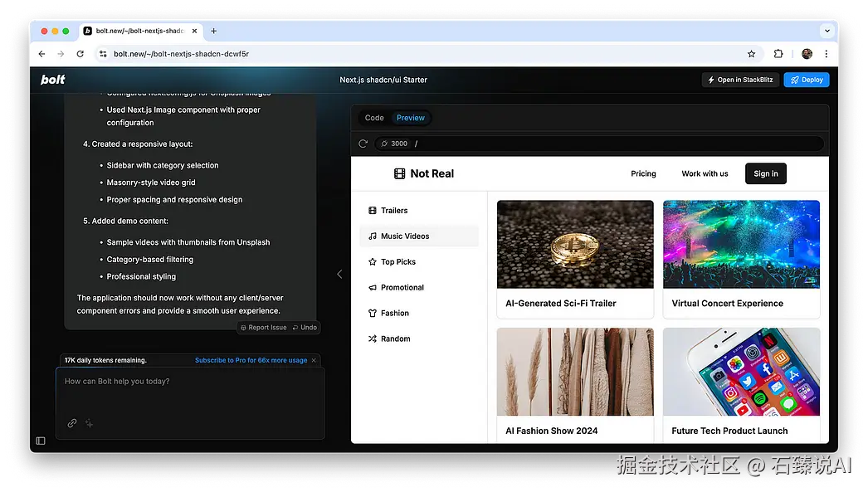Viewport: 868px width, 492px height.
Task: Click the port 3000 indicator
Action: click(394, 144)
